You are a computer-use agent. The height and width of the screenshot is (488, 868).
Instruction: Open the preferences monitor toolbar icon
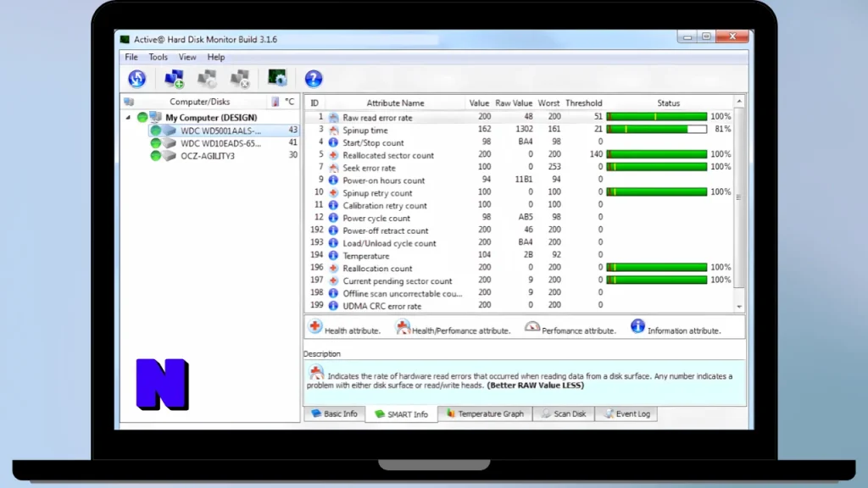[277, 77]
